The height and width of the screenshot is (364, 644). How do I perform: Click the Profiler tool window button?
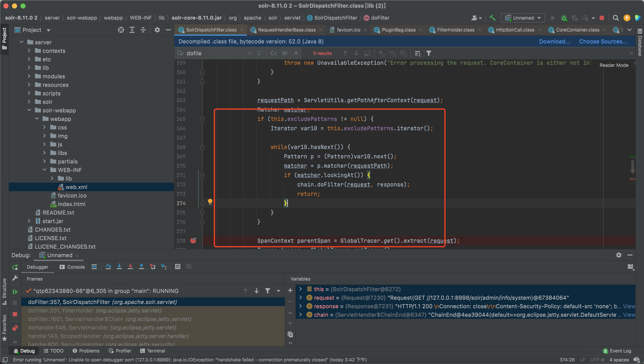click(120, 351)
